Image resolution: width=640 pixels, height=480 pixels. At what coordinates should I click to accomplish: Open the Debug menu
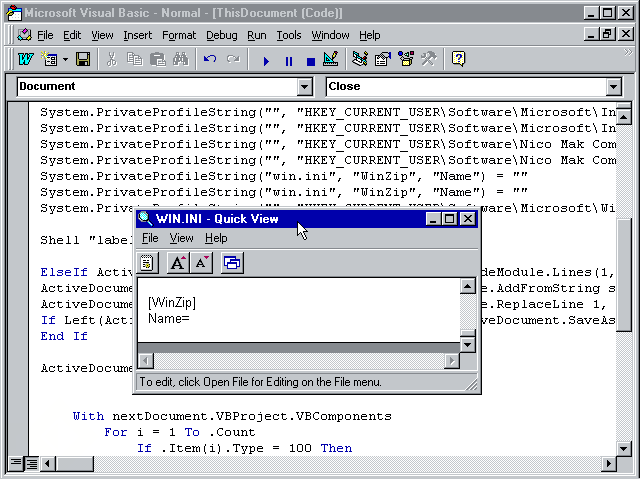point(222,36)
